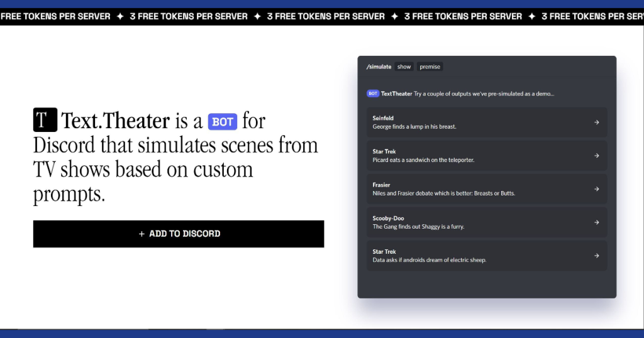The height and width of the screenshot is (338, 644).
Task: Click the arrow on the Scooby-Doo row
Action: pyautogui.click(x=596, y=222)
